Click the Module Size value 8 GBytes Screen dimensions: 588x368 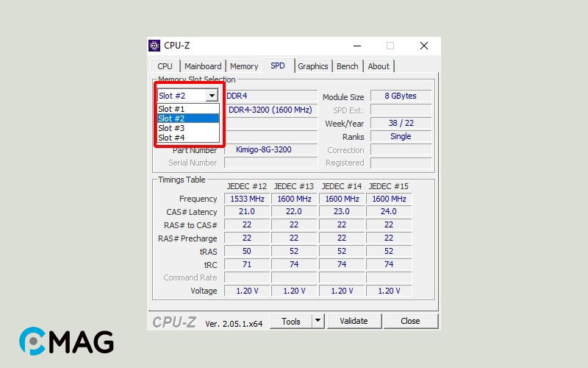[x=401, y=96]
